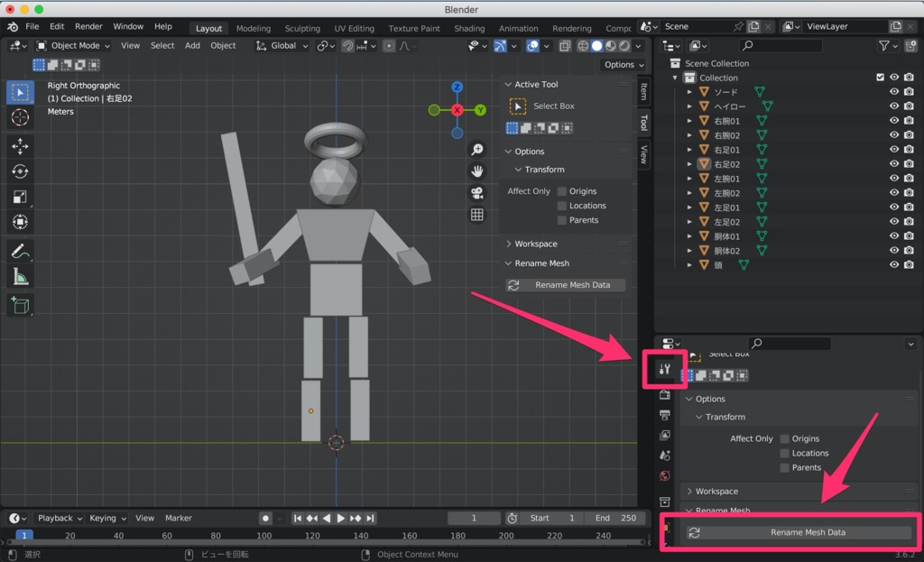Pick the Scale tool
This screenshot has height=562, width=924.
click(x=20, y=197)
